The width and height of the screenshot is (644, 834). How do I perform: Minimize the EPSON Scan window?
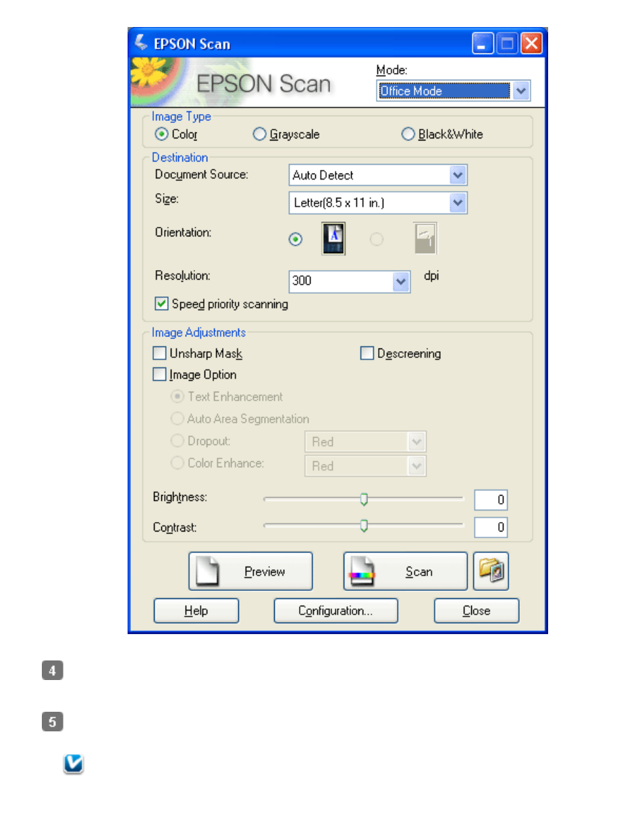[x=483, y=43]
